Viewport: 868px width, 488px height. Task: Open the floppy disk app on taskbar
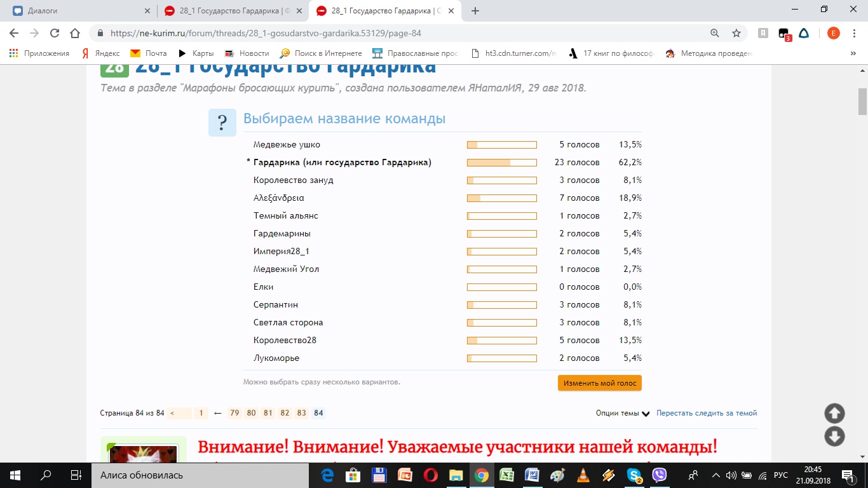pyautogui.click(x=379, y=475)
